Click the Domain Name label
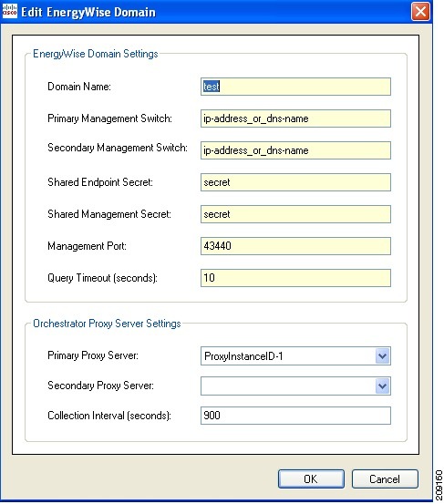Viewport: 444px width, 504px height. 79,87
